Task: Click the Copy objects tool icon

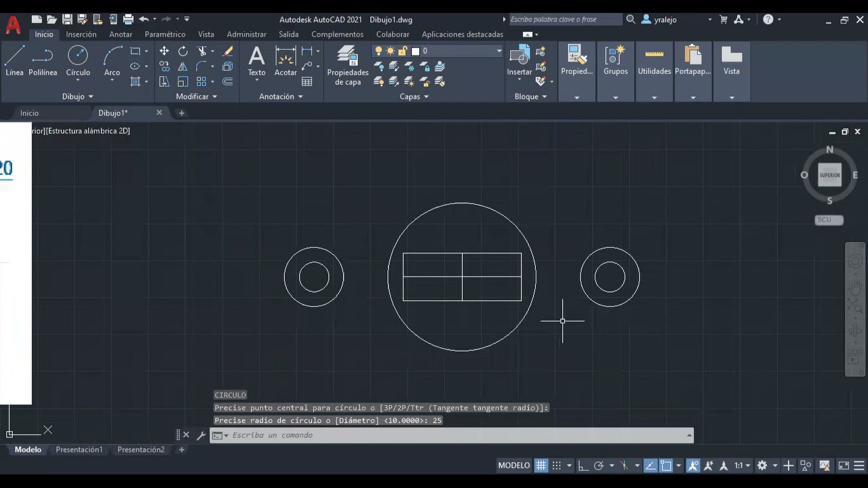Action: coord(164,66)
